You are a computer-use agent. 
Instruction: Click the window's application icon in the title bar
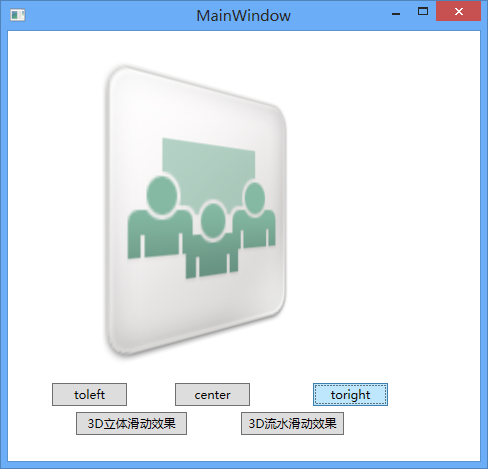point(17,15)
